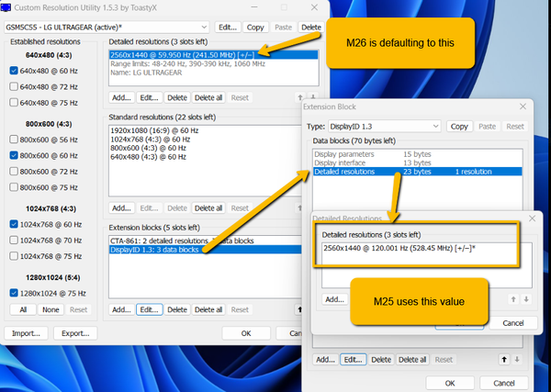Click Cancel in the Extension Block dialog
The image size is (551, 392).
(504, 383)
